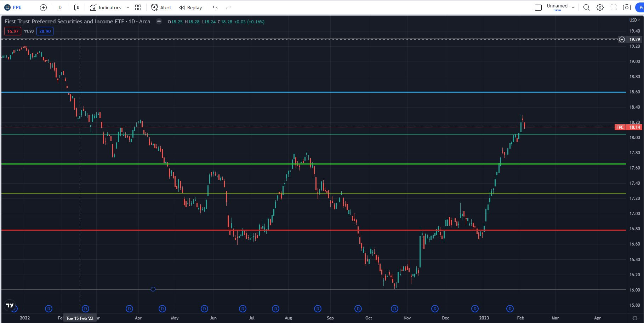This screenshot has height=323, width=644.
Task: Open the USD currency dropdown on price scale
Action: [x=634, y=20]
